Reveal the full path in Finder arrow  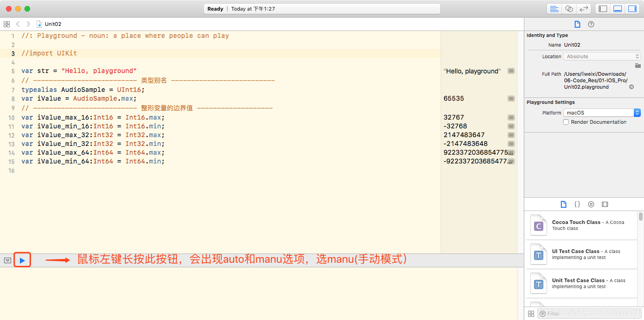click(632, 87)
